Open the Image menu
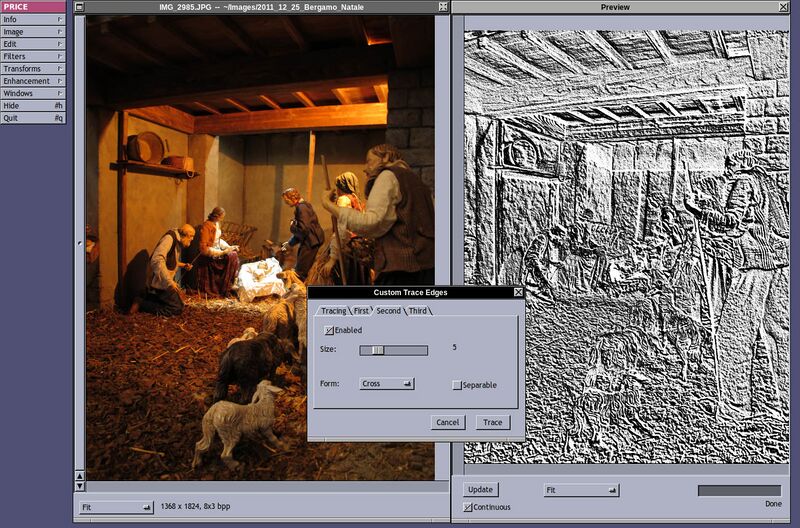This screenshot has width=800, height=528. (x=33, y=32)
